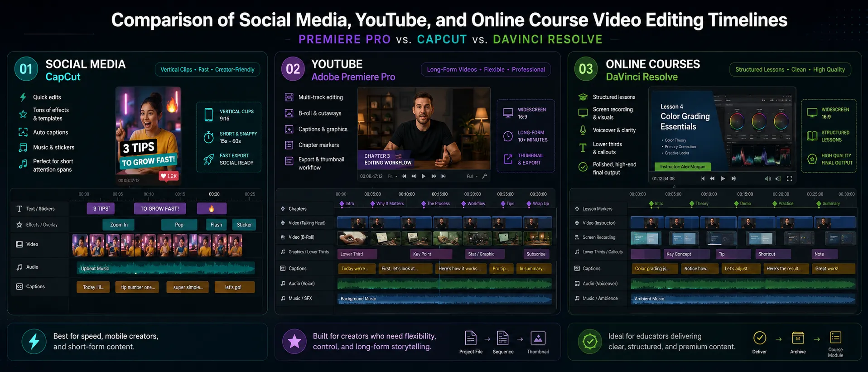Open the wrench settings icon in Premiere preview

484,176
